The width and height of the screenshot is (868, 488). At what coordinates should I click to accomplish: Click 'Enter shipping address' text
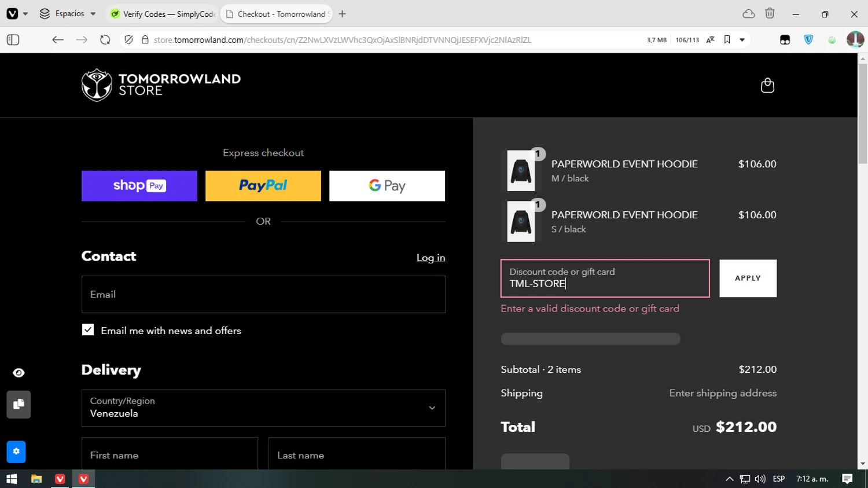[x=723, y=393]
